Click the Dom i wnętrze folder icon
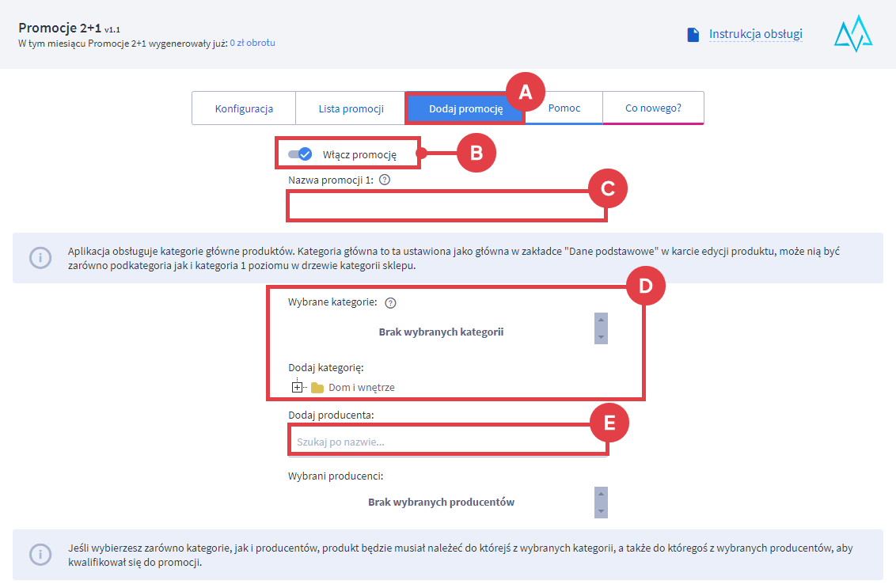The height and width of the screenshot is (588, 896). 317,388
